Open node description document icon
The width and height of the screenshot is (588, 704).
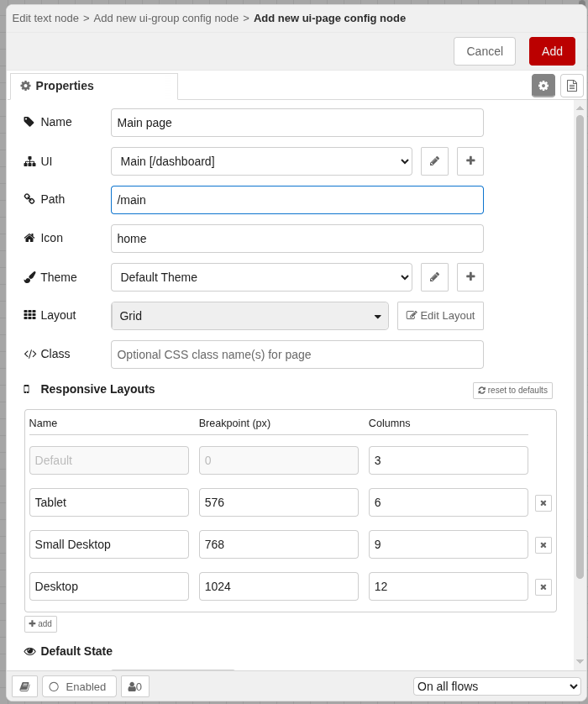pos(571,86)
